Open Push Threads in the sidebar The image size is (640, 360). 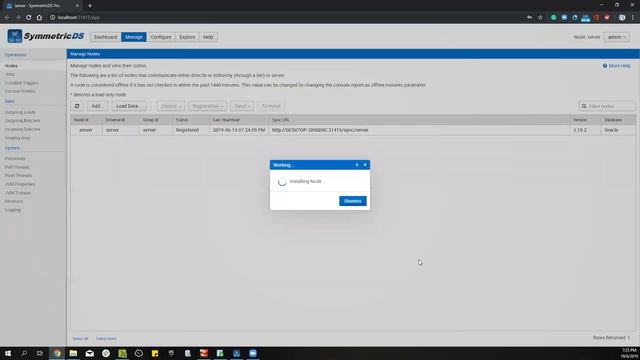pos(18,176)
